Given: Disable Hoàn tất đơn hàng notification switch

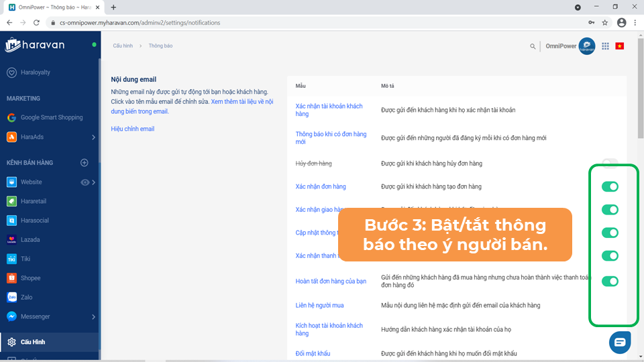Looking at the screenshot, I should (x=609, y=282).
